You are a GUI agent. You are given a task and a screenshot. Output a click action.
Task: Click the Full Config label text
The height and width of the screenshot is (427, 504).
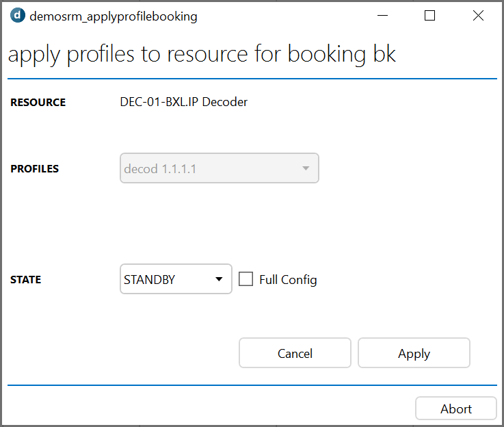(288, 280)
